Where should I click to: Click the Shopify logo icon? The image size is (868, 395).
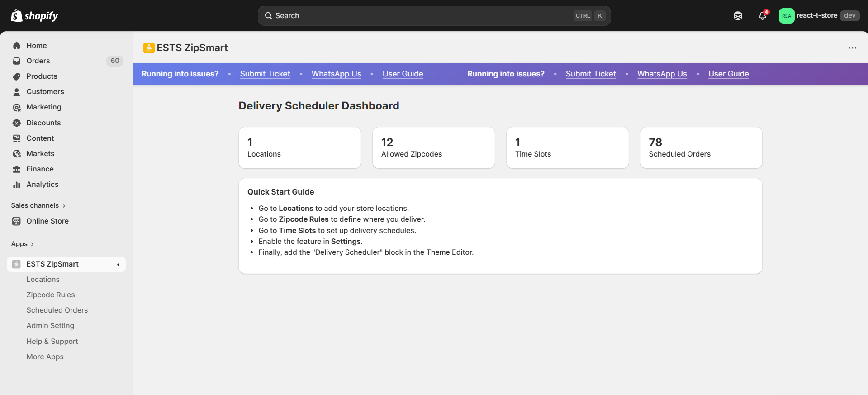17,16
